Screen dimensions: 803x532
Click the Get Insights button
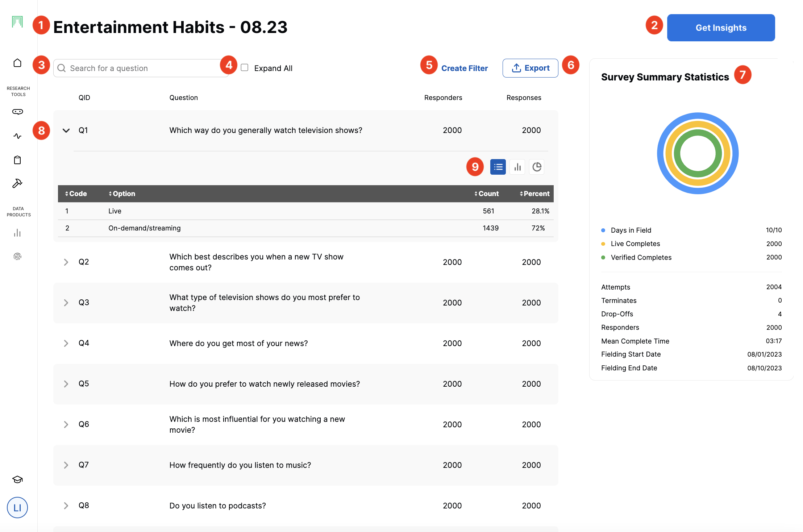[721, 28]
